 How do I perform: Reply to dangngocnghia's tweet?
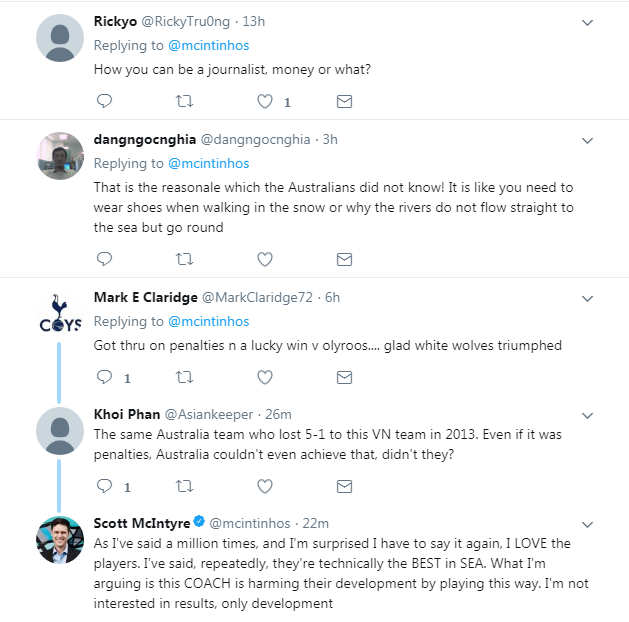click(x=104, y=259)
